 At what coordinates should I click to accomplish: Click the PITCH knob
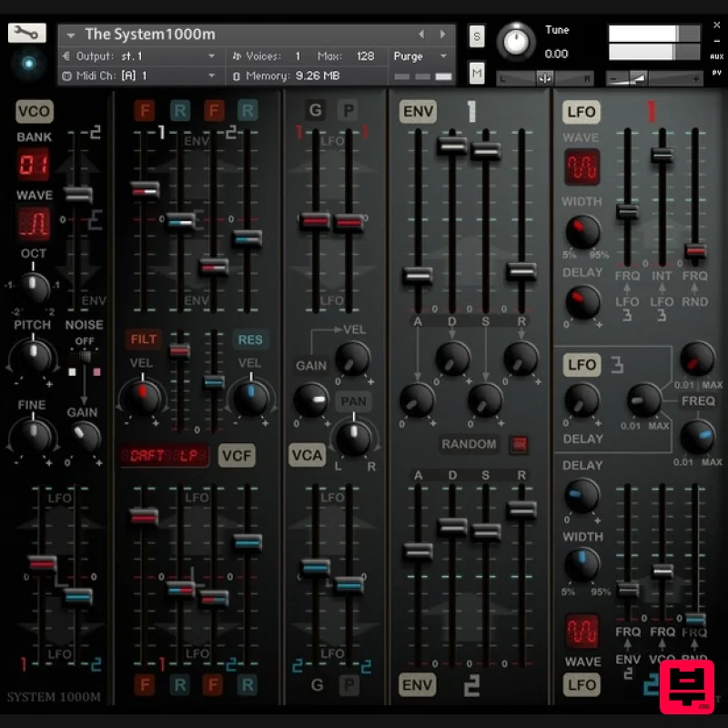33,357
